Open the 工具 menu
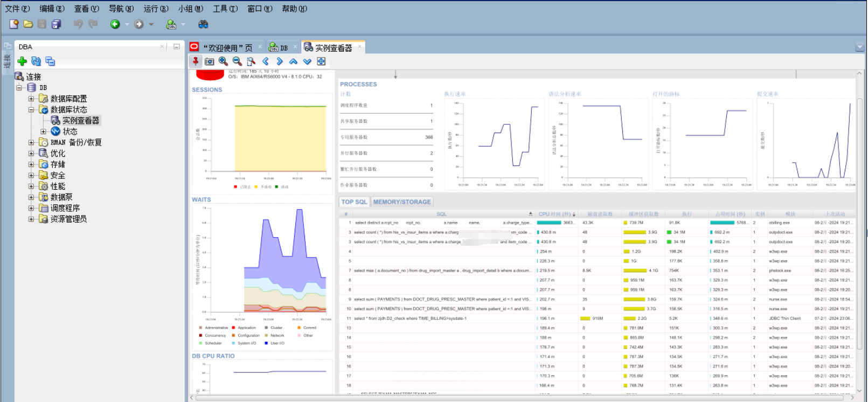Viewport: 868px width, 402px height. click(x=225, y=9)
